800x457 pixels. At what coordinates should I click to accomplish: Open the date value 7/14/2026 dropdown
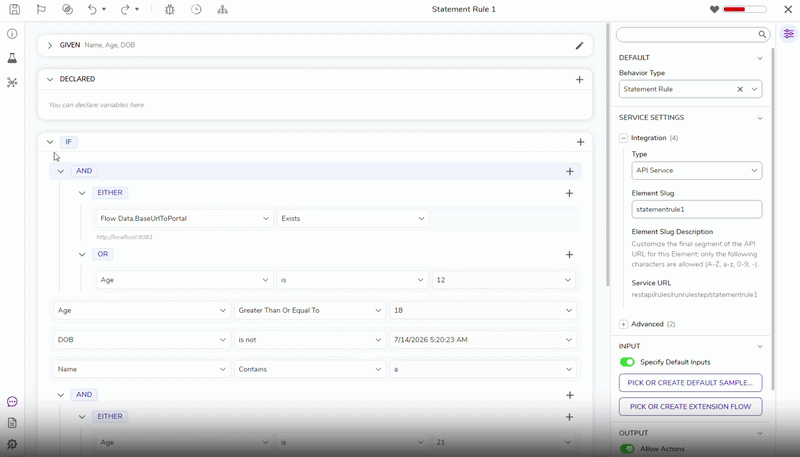(x=482, y=340)
